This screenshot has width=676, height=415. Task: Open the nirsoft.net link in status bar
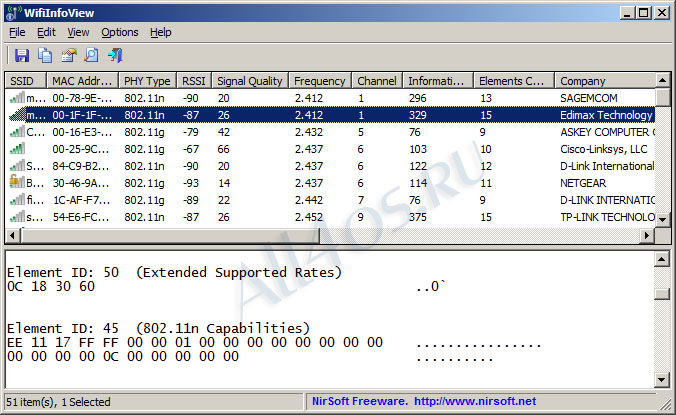click(x=475, y=402)
